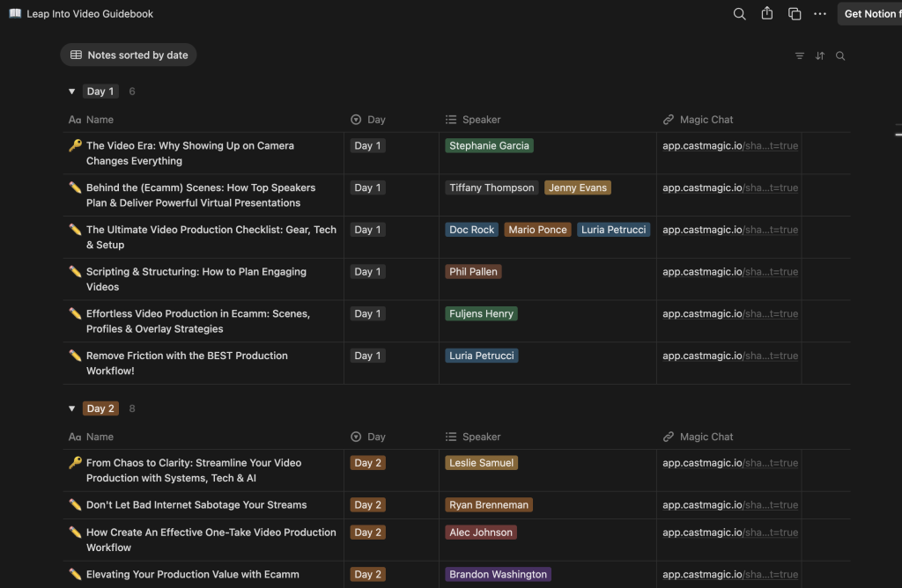Open Magic Chat column header in Day 2 table
The image size is (902, 588).
pyautogui.click(x=698, y=437)
